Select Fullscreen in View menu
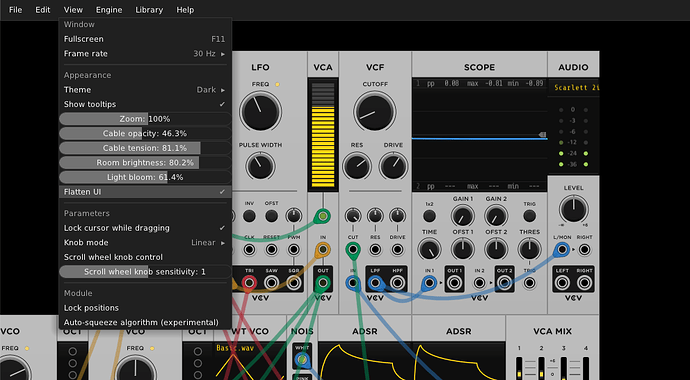This screenshot has height=380, width=690. click(145, 39)
